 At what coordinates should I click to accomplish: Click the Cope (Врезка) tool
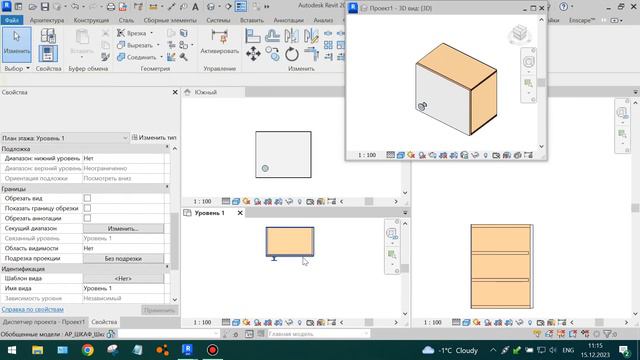point(131,33)
